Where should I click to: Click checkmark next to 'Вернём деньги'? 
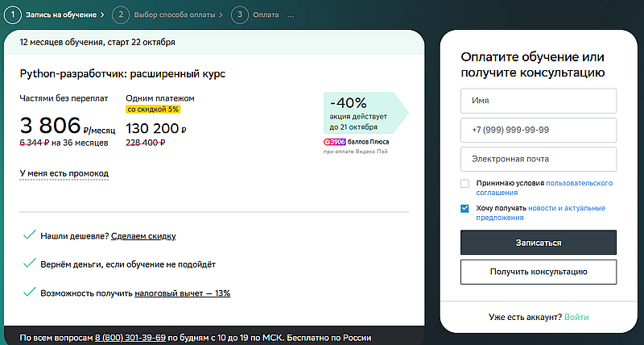click(29, 264)
